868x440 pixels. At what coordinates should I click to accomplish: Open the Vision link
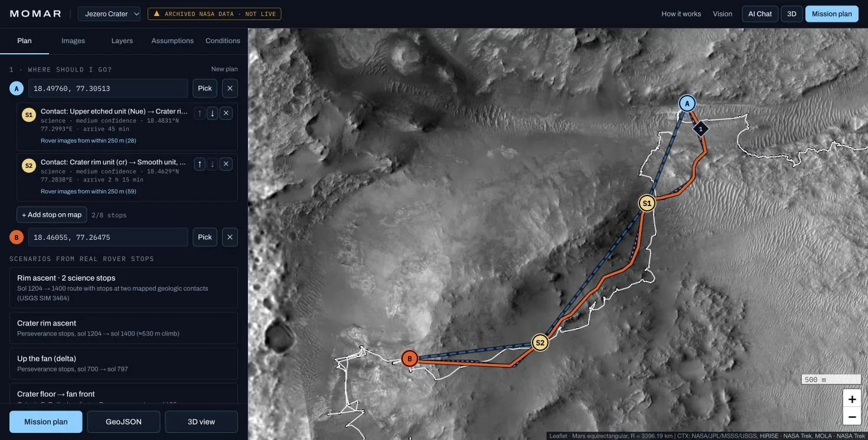point(722,14)
